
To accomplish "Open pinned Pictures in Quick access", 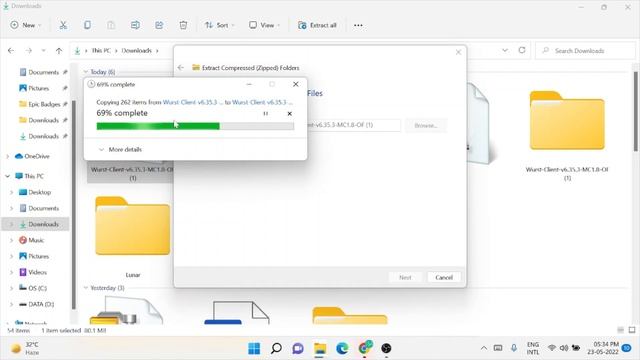I will coord(38,88).
